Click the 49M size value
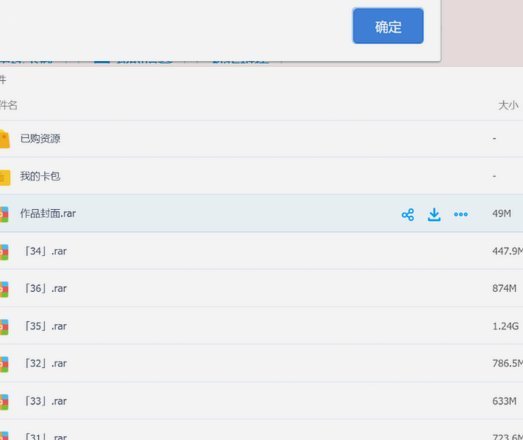The width and height of the screenshot is (523, 440). [x=502, y=213]
